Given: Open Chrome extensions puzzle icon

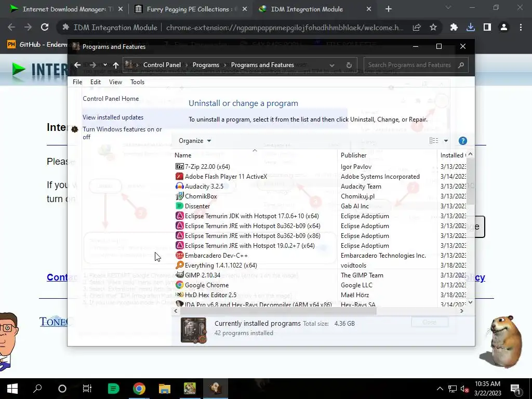Looking at the screenshot, I should 454,28.
